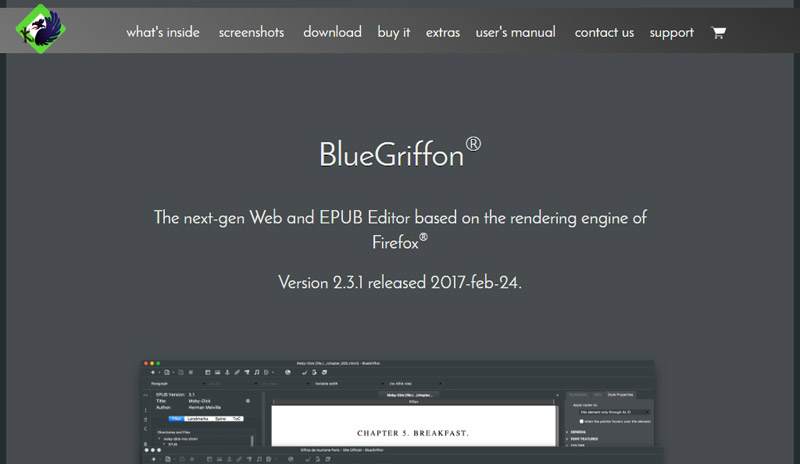800x464 pixels.
Task: Click the "next-gen Web and EPUB Editor" tagline
Action: [x=400, y=229]
